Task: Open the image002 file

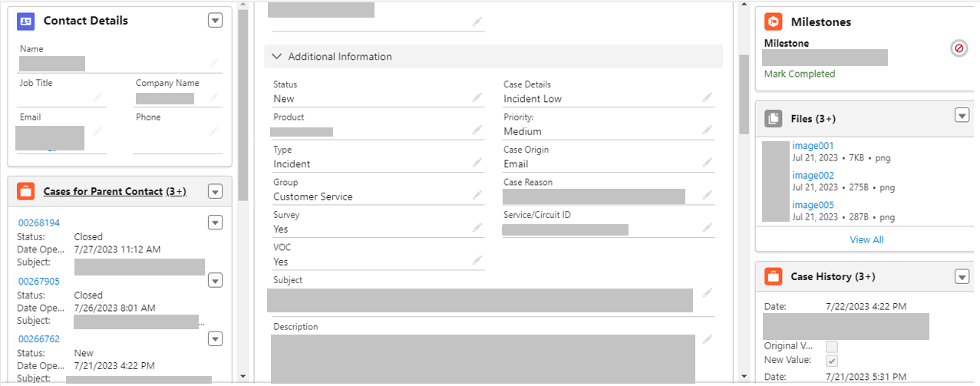Action: pyautogui.click(x=813, y=175)
